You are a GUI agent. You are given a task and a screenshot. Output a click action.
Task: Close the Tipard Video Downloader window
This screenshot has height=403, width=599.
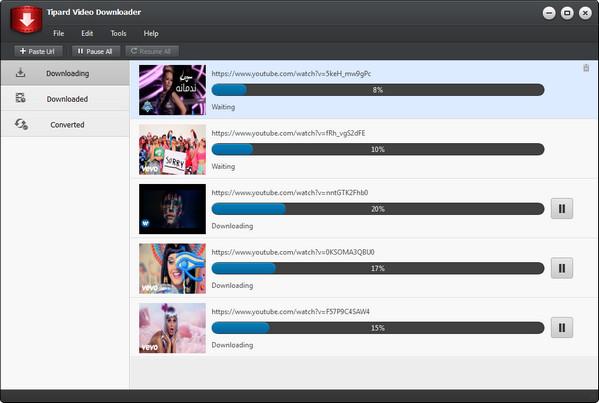pos(585,13)
